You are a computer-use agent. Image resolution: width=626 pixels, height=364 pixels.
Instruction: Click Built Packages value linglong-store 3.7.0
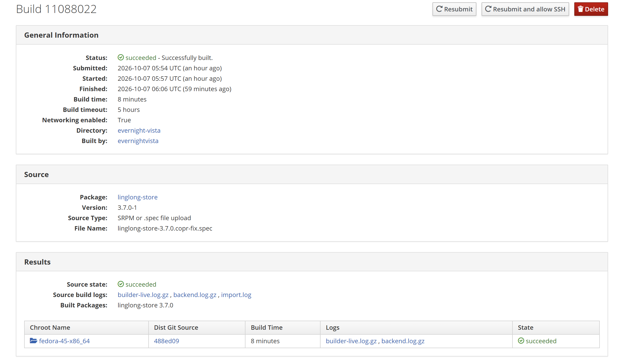[x=145, y=305]
